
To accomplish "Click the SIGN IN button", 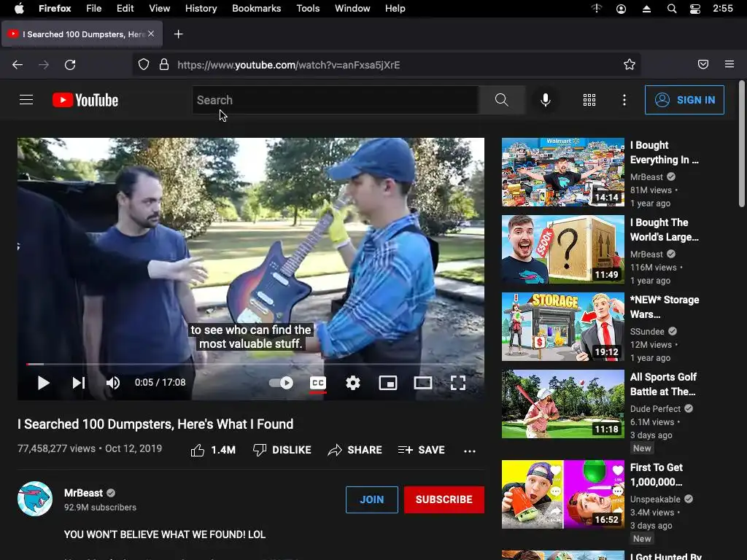I will 684,100.
